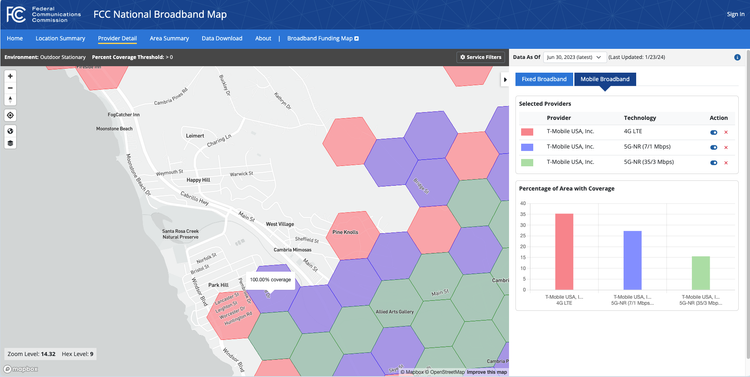Viewport: 750px width, 377px height.
Task: Open Area Summary page
Action: point(169,38)
